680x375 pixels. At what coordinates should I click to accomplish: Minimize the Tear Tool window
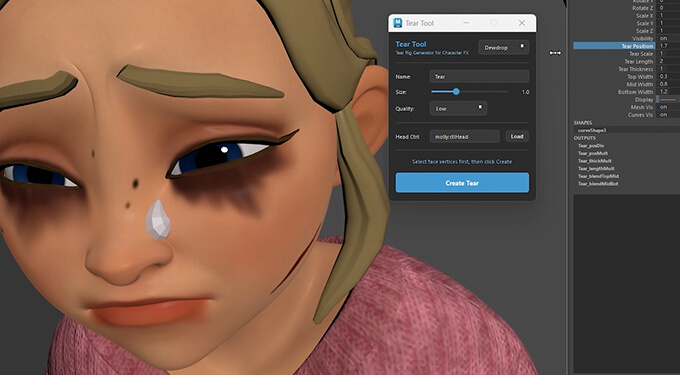[x=466, y=23]
